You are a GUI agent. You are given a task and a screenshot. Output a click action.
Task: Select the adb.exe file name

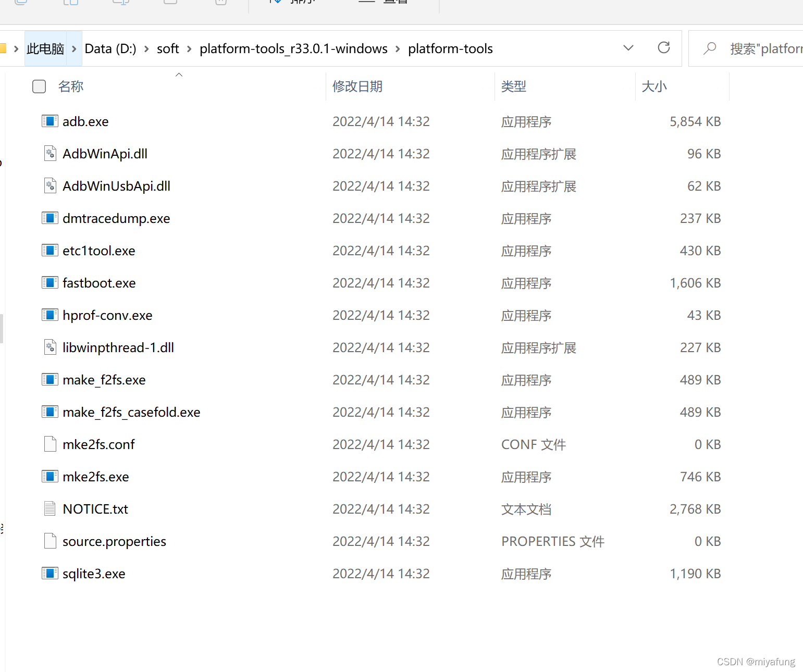point(85,122)
